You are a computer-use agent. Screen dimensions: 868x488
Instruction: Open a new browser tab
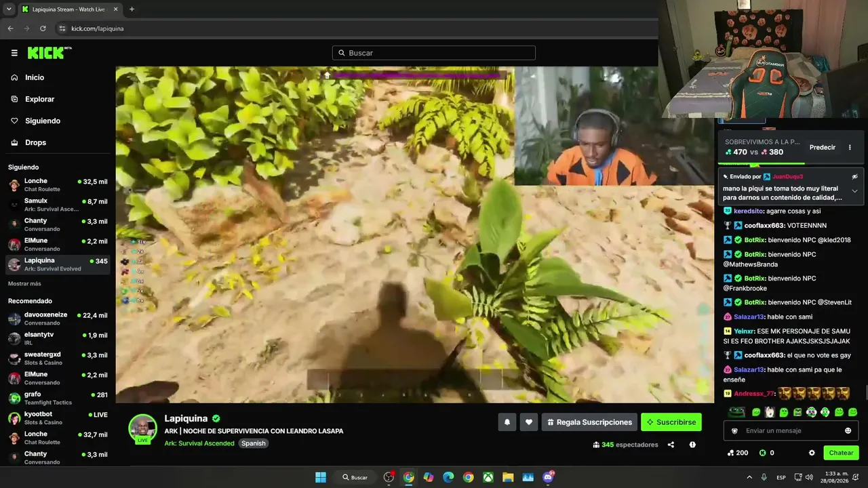pyautogui.click(x=132, y=9)
